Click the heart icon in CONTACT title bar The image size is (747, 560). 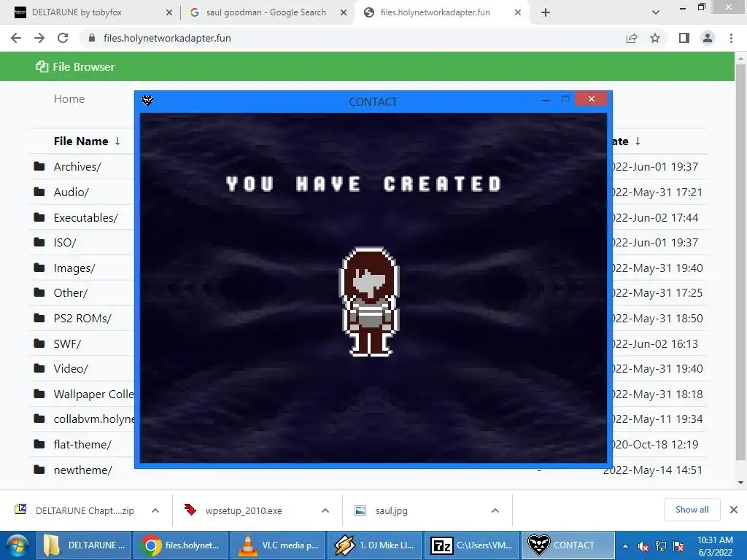(x=147, y=101)
